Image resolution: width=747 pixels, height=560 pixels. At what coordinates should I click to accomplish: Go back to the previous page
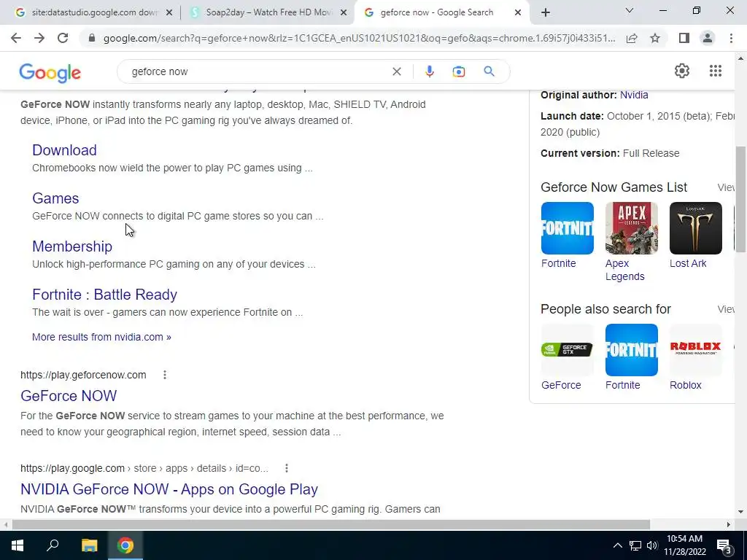point(16,38)
